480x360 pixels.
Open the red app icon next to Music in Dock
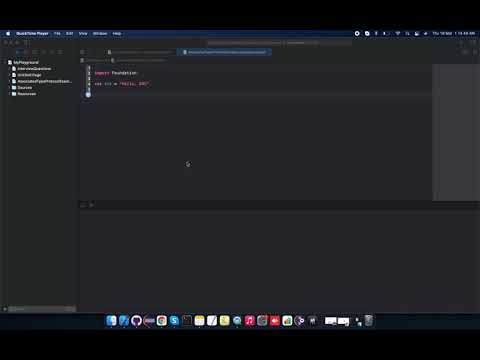tap(275, 321)
